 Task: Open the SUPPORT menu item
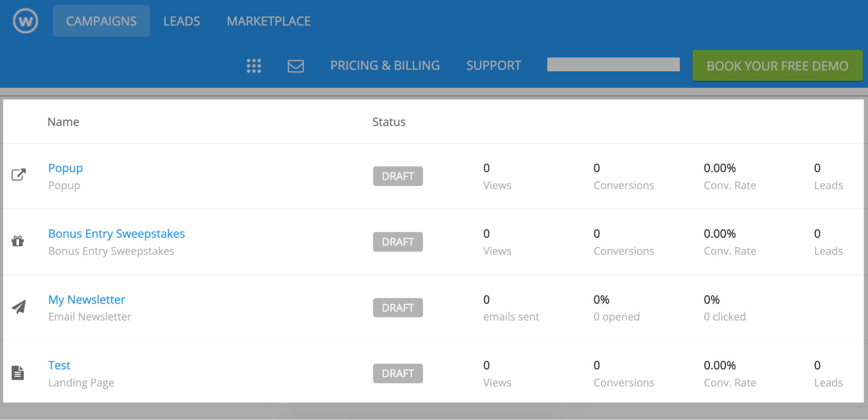pos(493,66)
